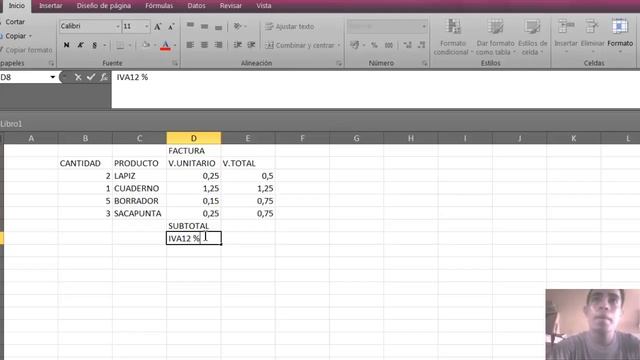
Task: Click the insert function fx icon
Action: coord(104,77)
